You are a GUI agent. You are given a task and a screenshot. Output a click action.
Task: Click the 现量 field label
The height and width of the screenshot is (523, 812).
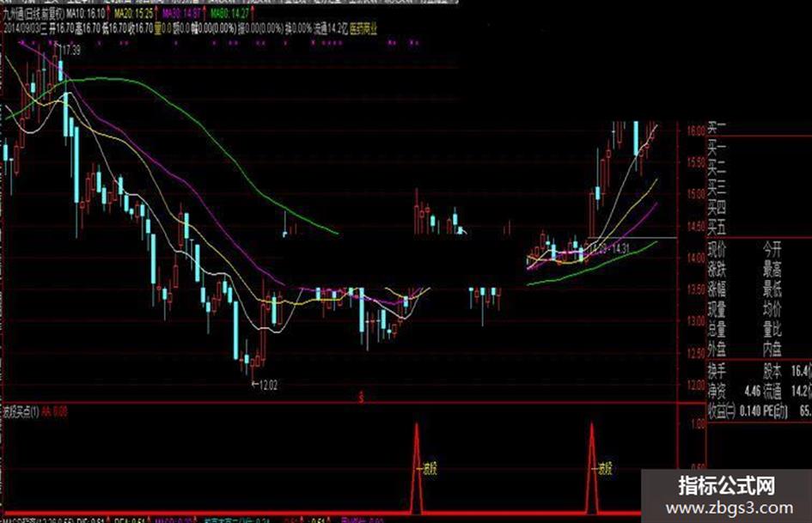tap(717, 310)
